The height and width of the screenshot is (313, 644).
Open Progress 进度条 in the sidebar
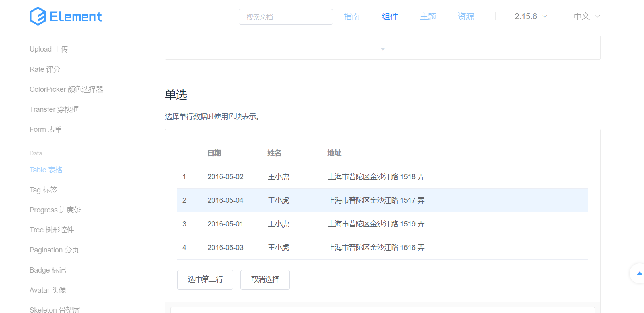[x=55, y=210]
